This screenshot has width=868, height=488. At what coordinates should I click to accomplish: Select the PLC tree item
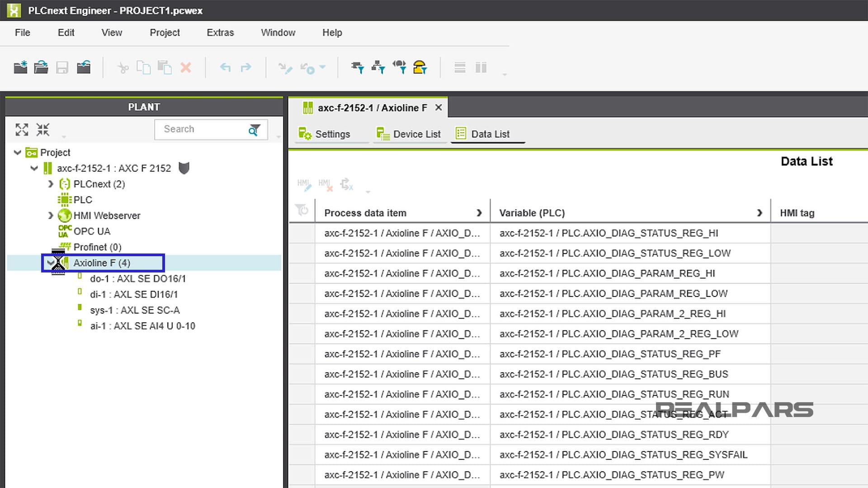(83, 200)
